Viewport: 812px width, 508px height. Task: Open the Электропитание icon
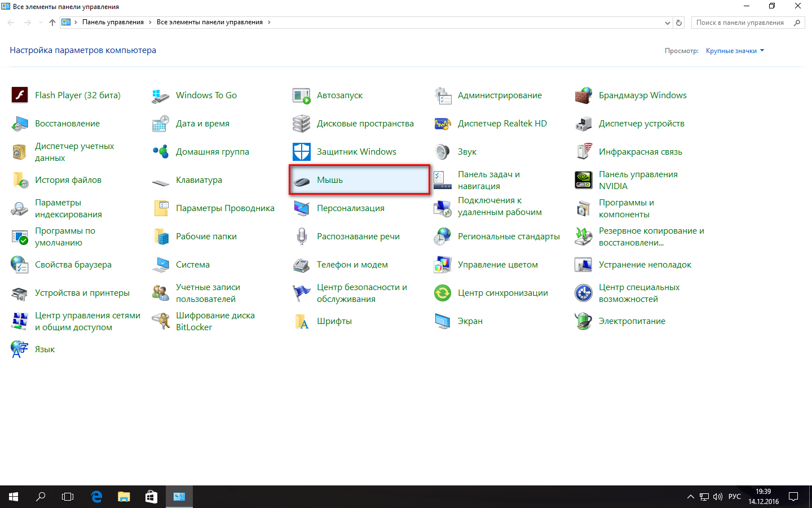(x=584, y=321)
